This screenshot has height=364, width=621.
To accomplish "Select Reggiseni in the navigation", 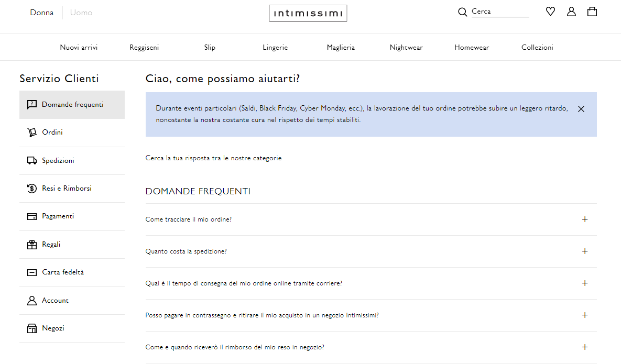I will click(x=144, y=47).
